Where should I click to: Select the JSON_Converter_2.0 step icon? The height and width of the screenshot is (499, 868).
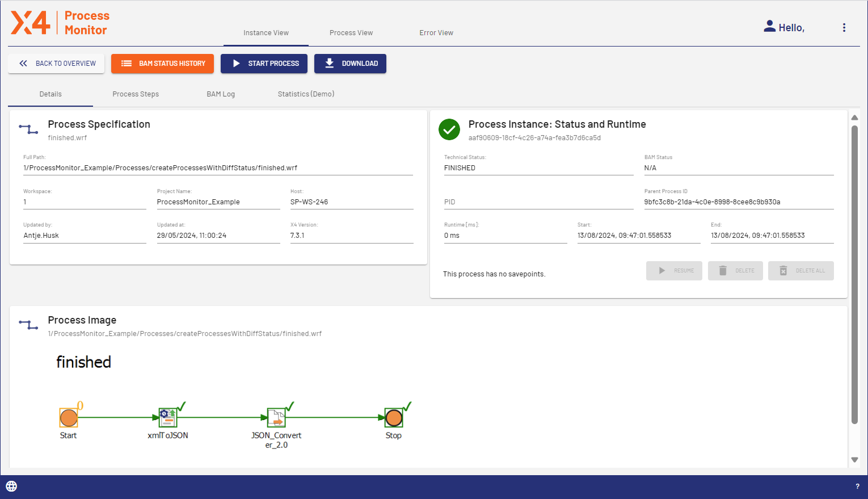(x=276, y=418)
